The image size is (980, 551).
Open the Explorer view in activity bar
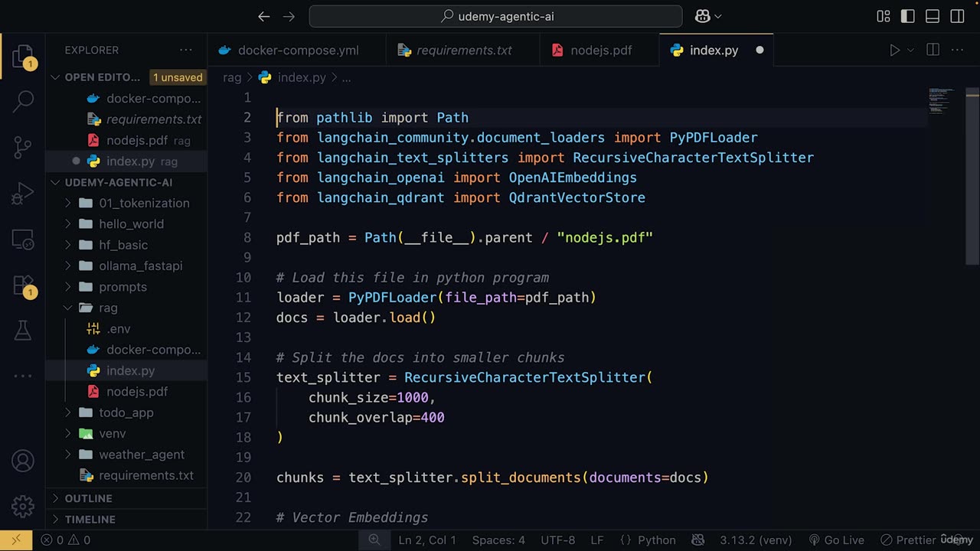click(23, 57)
